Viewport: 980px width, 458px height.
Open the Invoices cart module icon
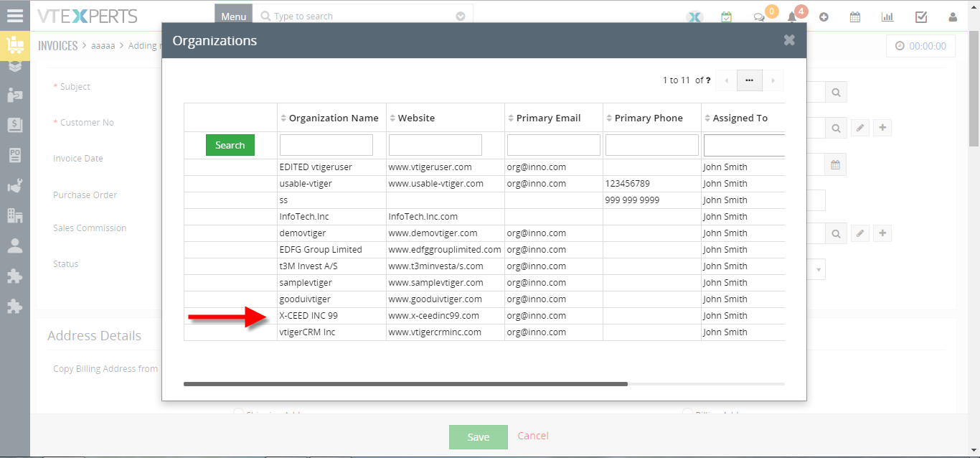15,45
